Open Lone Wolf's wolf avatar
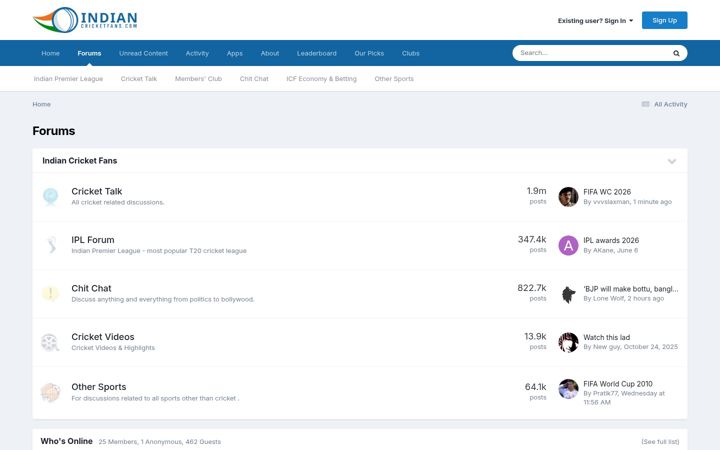The height and width of the screenshot is (450, 720). [568, 294]
